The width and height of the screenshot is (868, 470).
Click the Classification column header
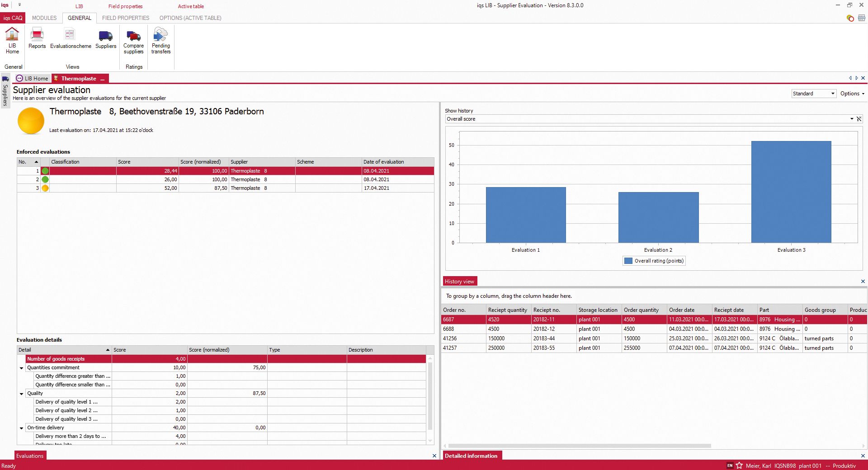tap(83, 162)
